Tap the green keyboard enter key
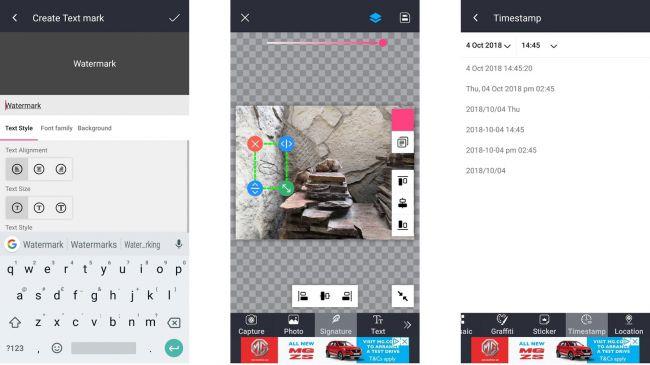Image resolution: width=650 pixels, height=365 pixels. [174, 348]
